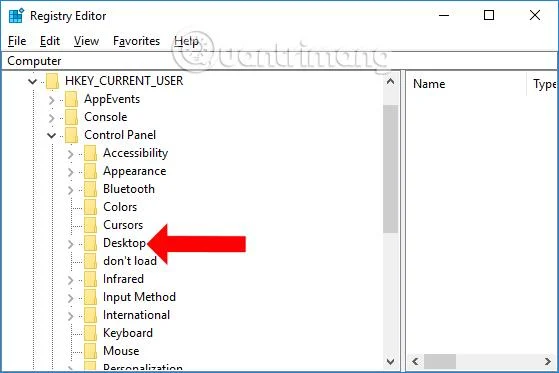This screenshot has width=559, height=373.
Task: Open the Favorites menu
Action: (136, 41)
